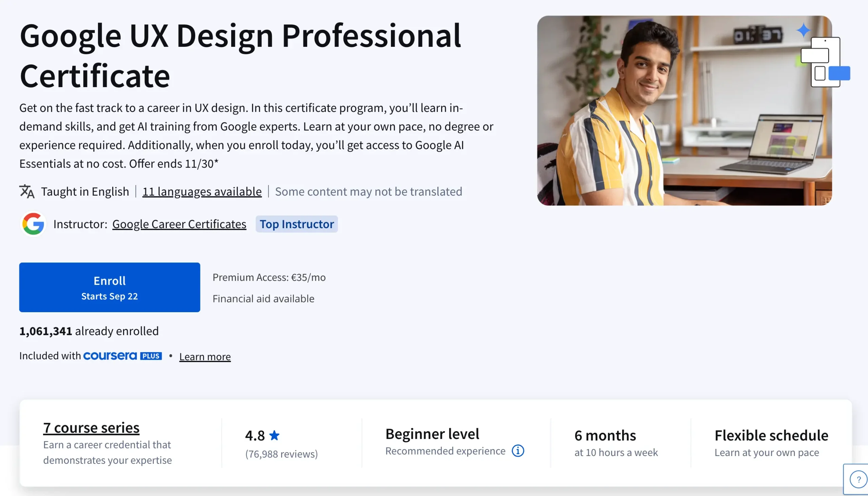Click the blue rating star icon
The height and width of the screenshot is (496, 868).
pyautogui.click(x=274, y=435)
